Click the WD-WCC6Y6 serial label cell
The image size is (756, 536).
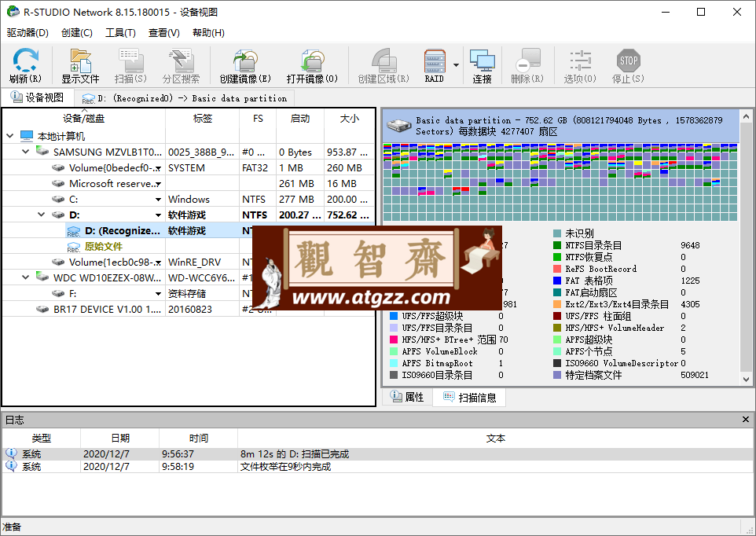point(201,277)
